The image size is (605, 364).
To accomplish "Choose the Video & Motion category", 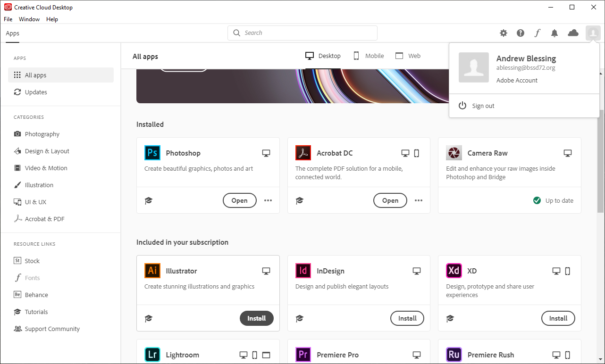I will pyautogui.click(x=61, y=168).
